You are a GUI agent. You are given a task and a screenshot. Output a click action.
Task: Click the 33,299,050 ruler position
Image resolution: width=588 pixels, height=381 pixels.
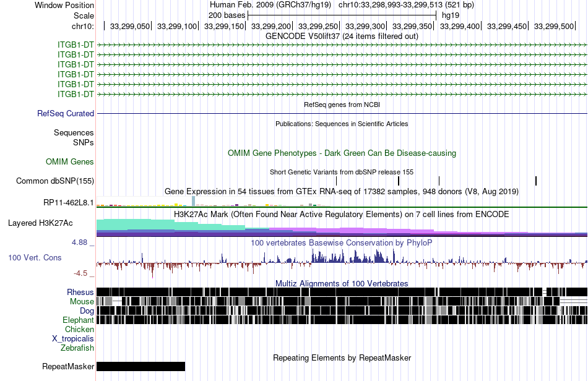tap(130, 26)
